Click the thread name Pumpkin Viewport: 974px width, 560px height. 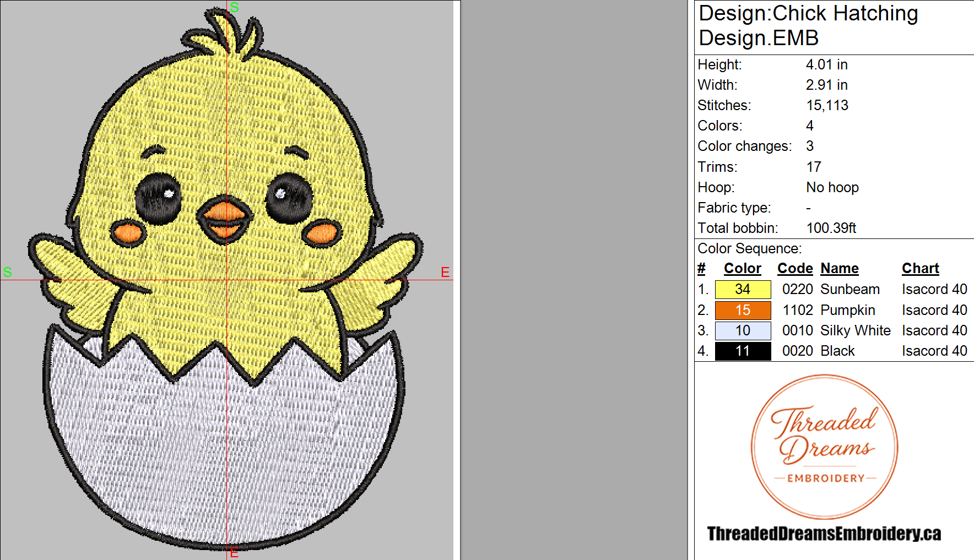click(x=847, y=310)
